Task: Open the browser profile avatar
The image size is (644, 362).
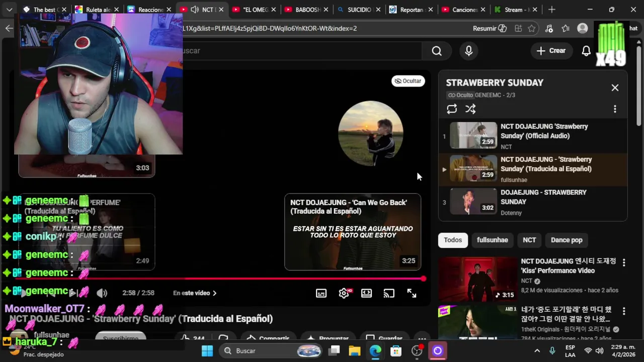Action: tap(583, 29)
